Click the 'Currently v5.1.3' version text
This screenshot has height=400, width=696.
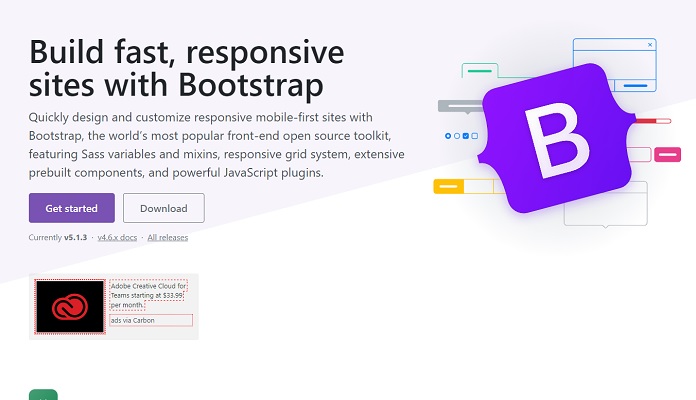coord(58,238)
